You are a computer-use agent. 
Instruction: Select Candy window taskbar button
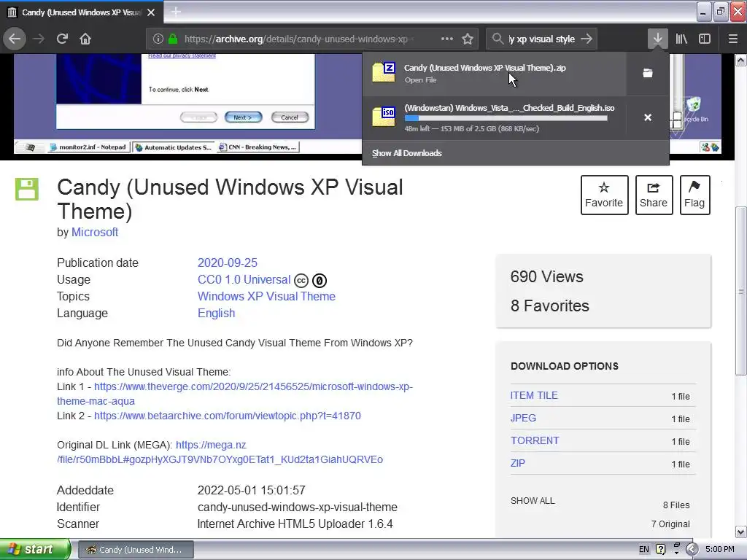[x=136, y=550]
